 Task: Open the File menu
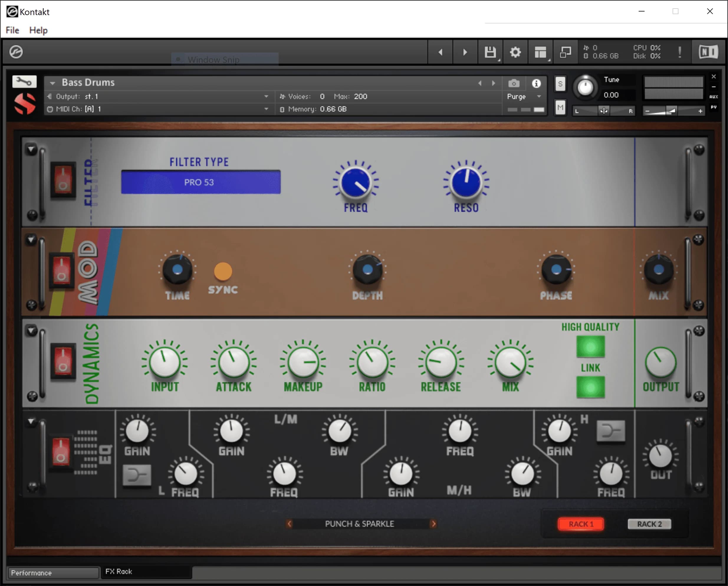pyautogui.click(x=12, y=30)
